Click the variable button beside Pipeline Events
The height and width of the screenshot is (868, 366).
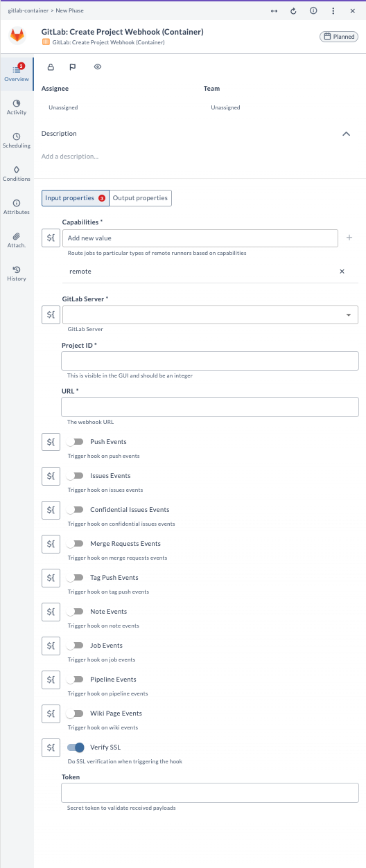click(x=51, y=680)
